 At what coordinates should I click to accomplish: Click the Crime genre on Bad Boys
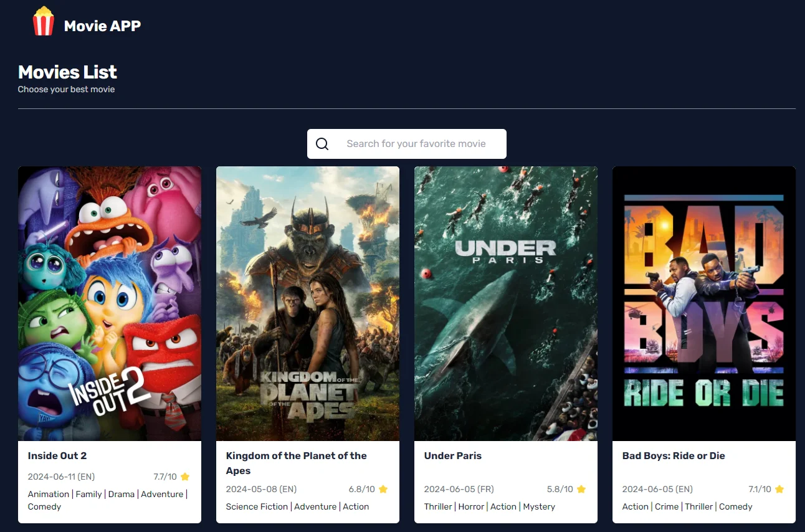667,506
